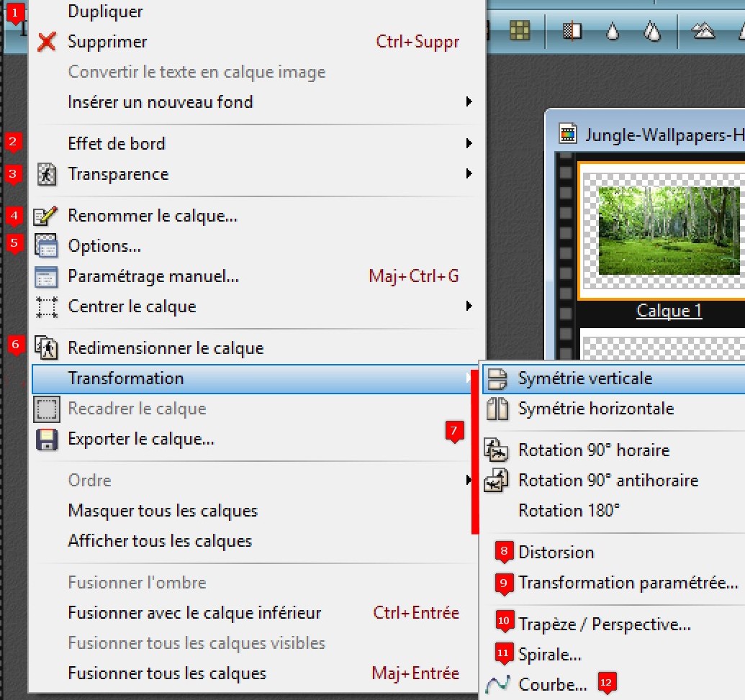Click the red X Supprimer icon

point(46,42)
